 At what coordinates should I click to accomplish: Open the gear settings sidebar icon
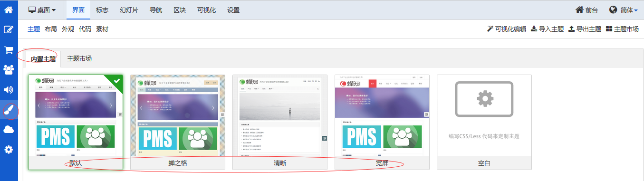pos(9,150)
